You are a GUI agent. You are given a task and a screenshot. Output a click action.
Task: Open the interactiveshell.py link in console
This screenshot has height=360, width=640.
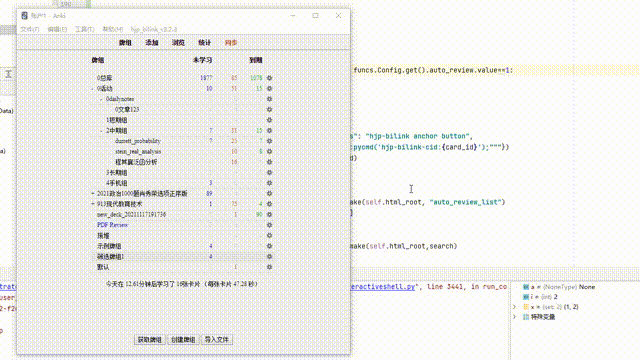coord(382,287)
